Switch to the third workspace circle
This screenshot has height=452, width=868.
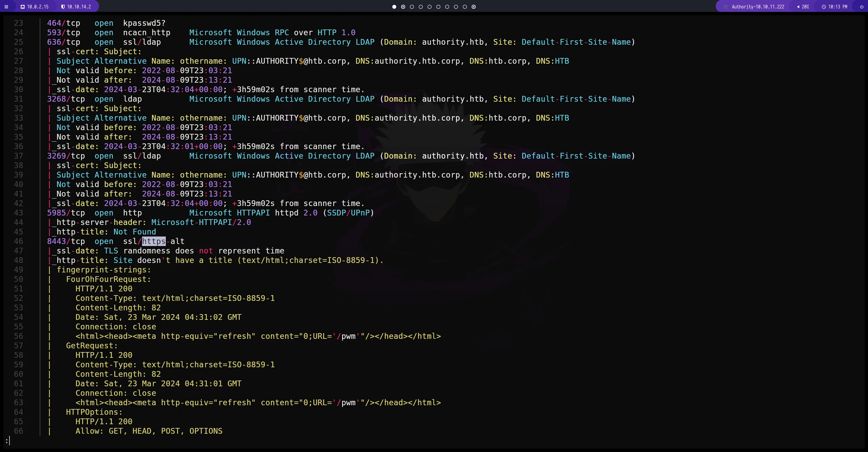[412, 6]
